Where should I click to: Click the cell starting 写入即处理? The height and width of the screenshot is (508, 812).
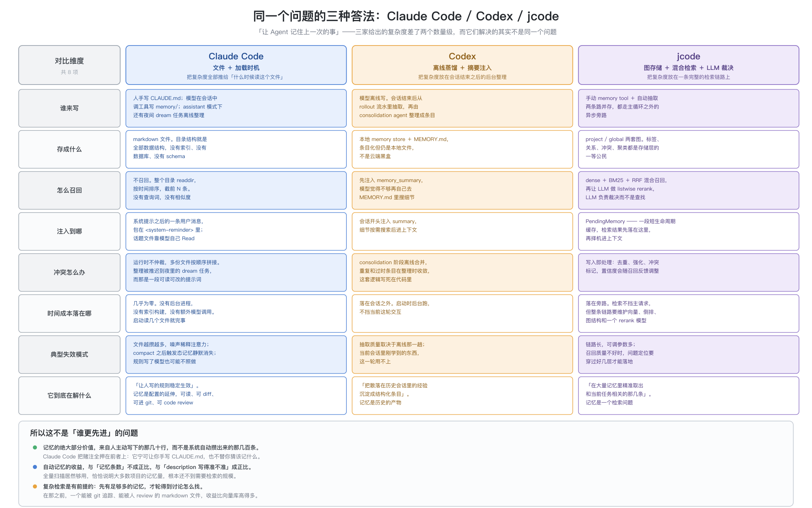689,272
